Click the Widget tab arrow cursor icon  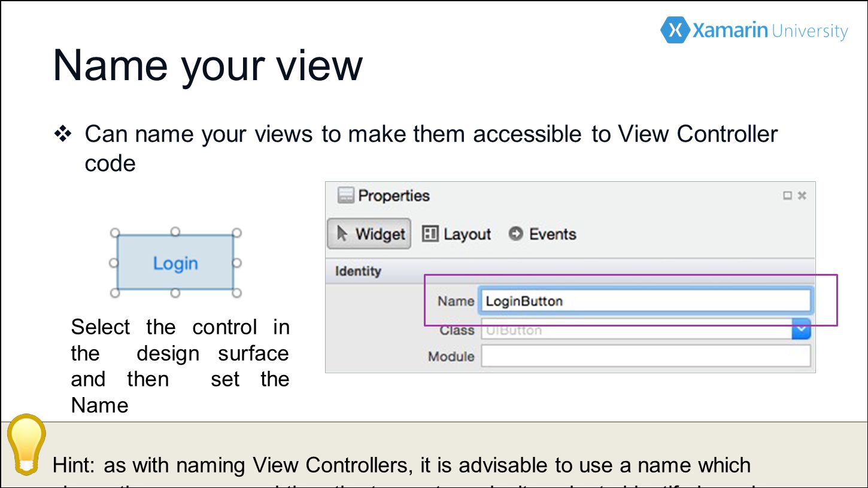coord(342,233)
